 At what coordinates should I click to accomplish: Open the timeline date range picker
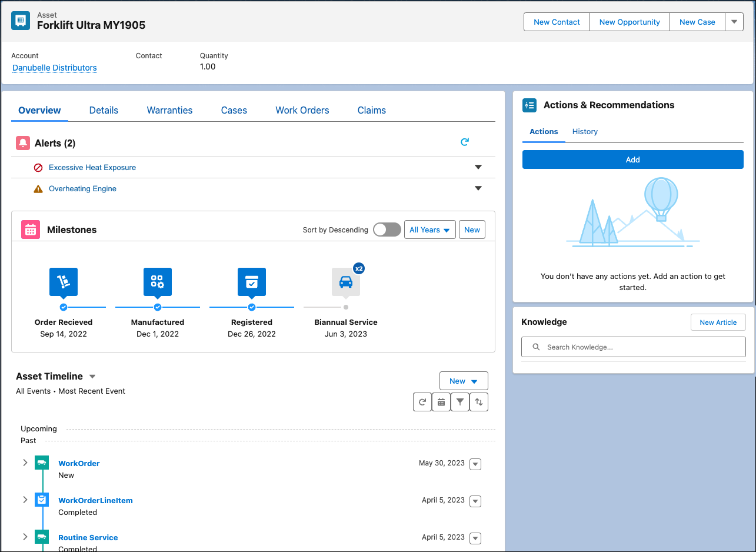click(441, 401)
